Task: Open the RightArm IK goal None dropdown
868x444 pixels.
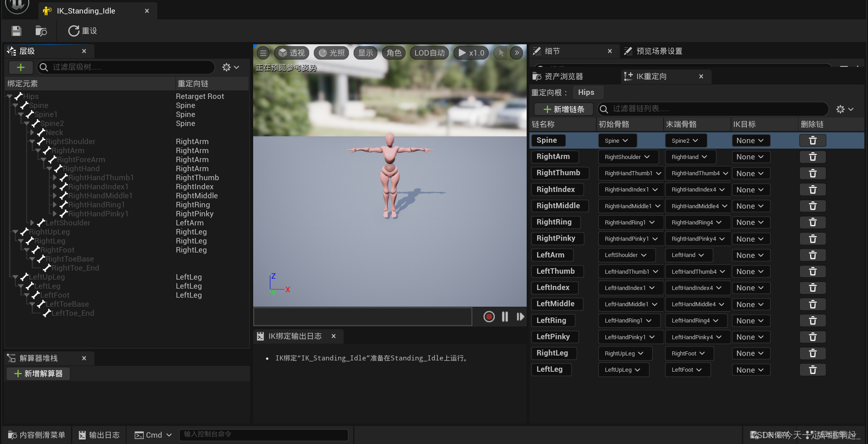Action: tap(750, 157)
